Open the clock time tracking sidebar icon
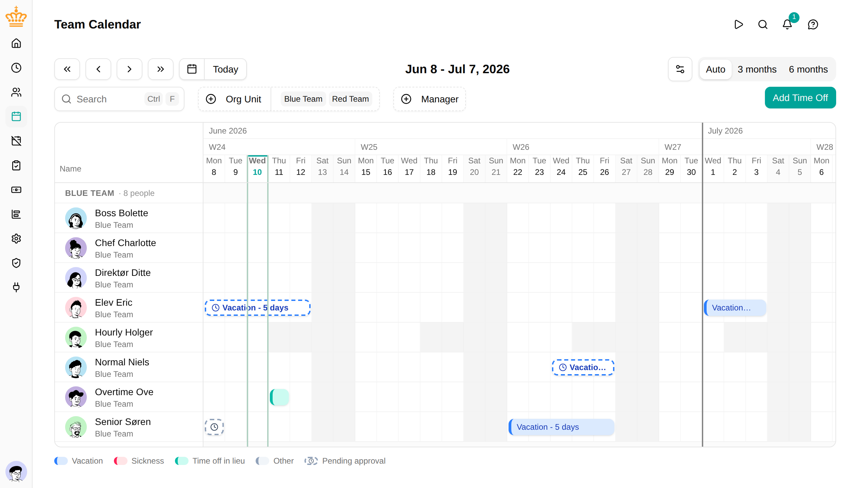868x488 pixels. (x=16, y=68)
